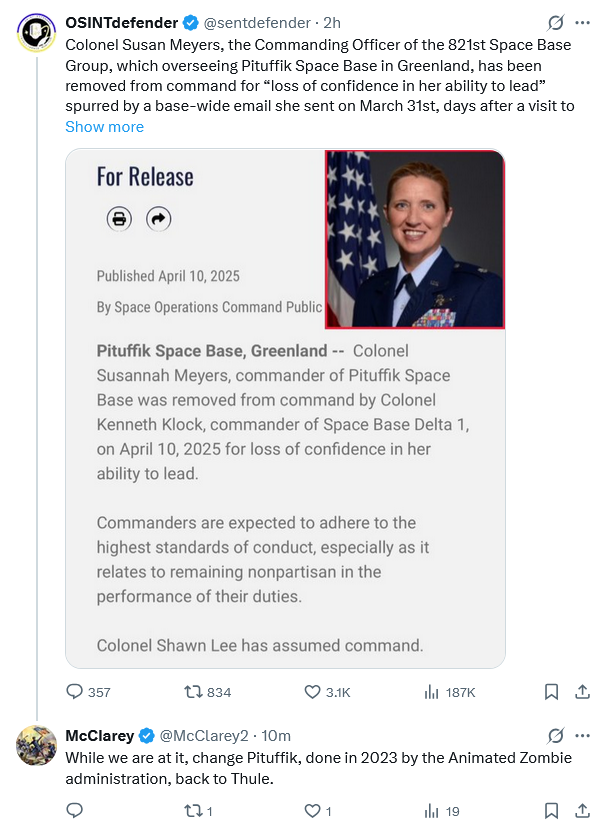
Task: View analytics for OSINTdefender post
Action: (432, 692)
